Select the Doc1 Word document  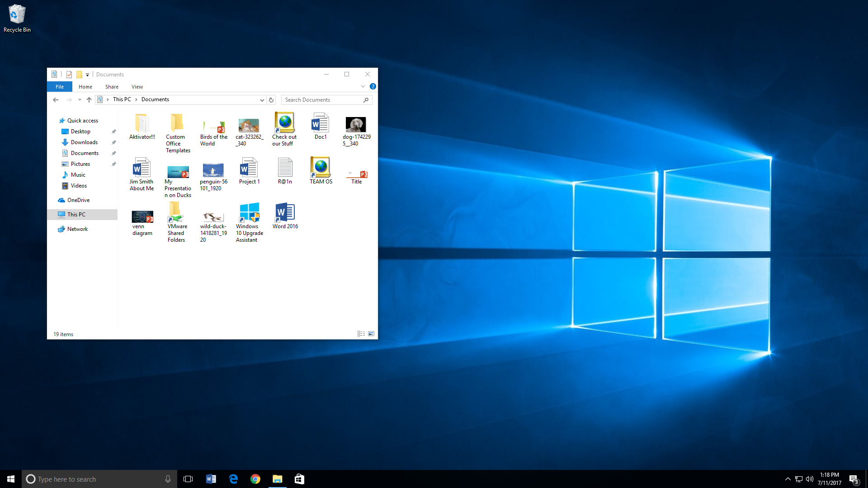pyautogui.click(x=321, y=126)
